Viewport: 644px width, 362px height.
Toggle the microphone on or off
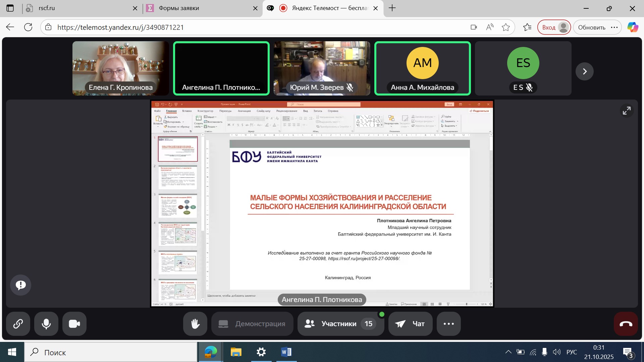click(46, 324)
